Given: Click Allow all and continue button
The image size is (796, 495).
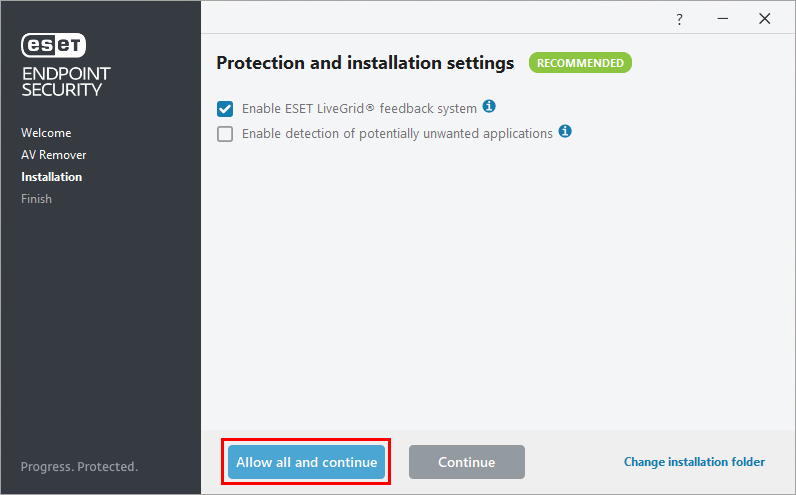Looking at the screenshot, I should (x=306, y=462).
